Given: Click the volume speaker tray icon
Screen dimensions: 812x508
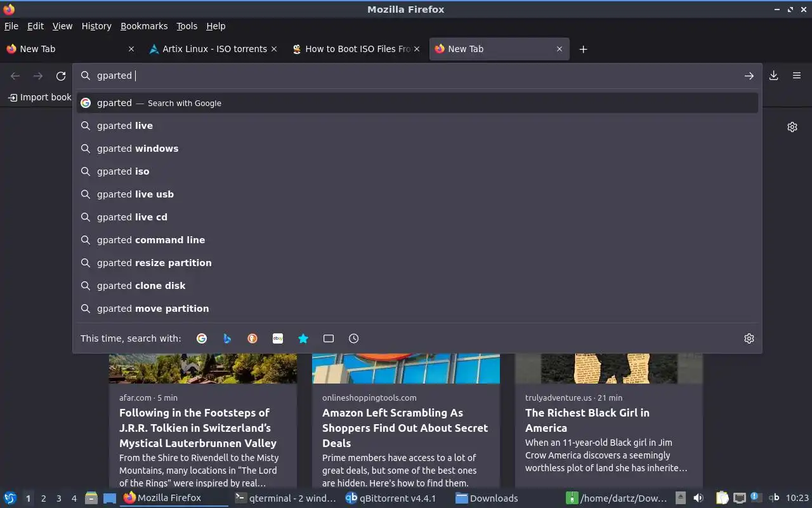Looking at the screenshot, I should point(698,498).
